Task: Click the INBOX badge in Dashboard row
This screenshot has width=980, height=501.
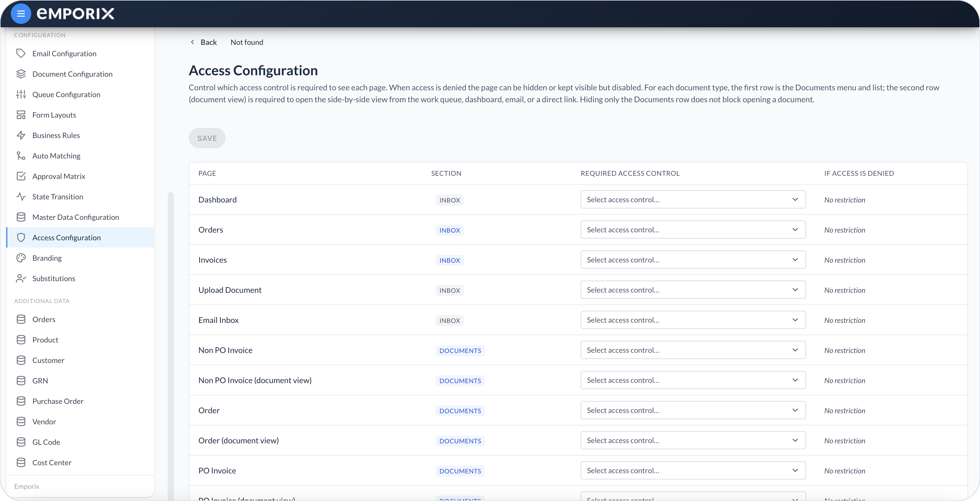Action: pyautogui.click(x=450, y=200)
